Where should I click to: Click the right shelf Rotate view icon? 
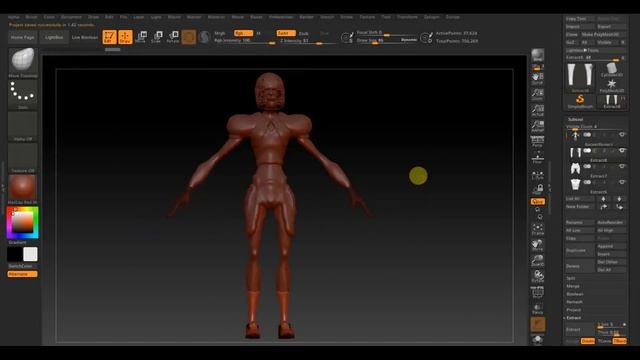[538, 277]
